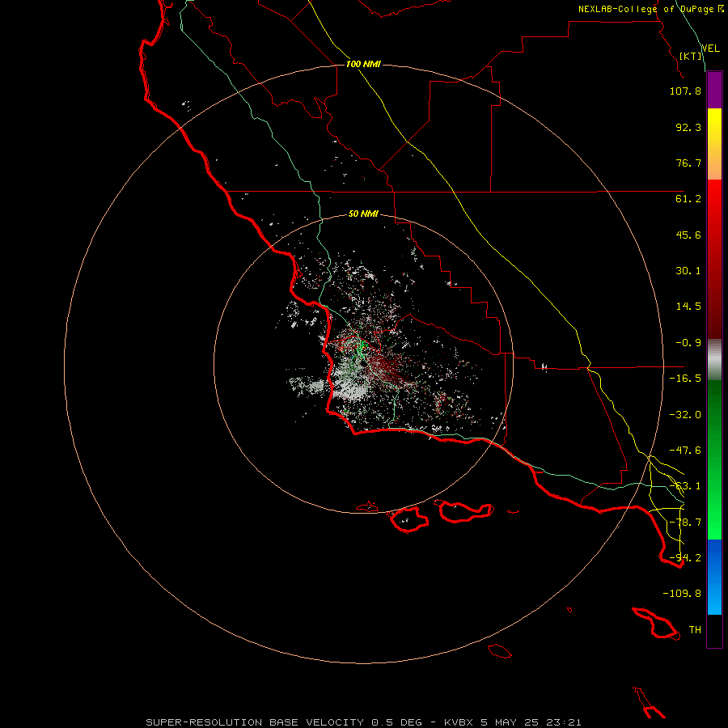Click the -0.9 scale value

coord(688,343)
